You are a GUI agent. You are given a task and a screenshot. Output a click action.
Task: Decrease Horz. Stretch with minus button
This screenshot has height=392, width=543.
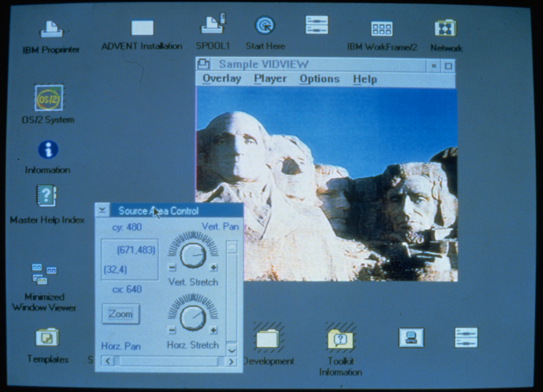(x=172, y=331)
